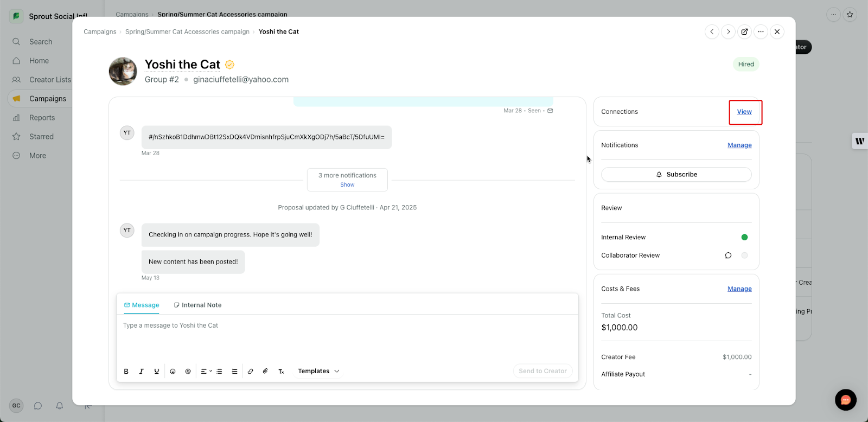This screenshot has width=868, height=422.
Task: Toggle the Internal Review status indicator
Action: coord(744,238)
